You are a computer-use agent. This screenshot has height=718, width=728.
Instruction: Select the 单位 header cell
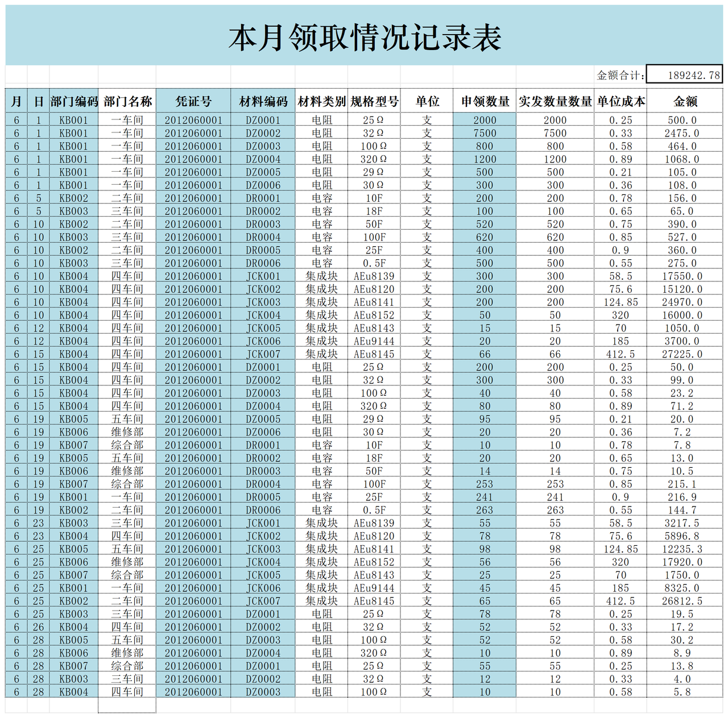point(427,101)
